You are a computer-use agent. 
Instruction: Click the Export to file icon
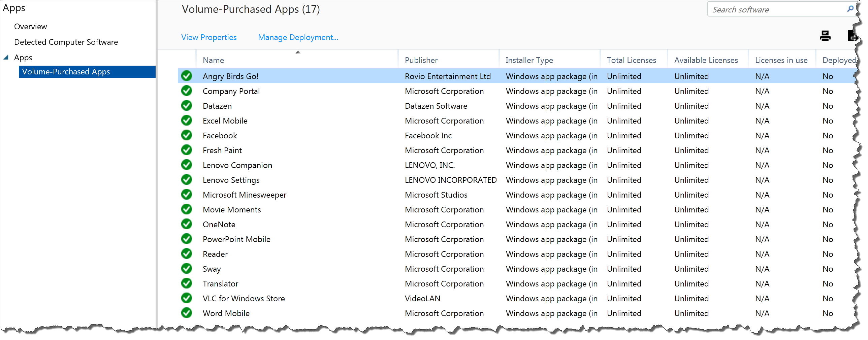click(x=854, y=35)
